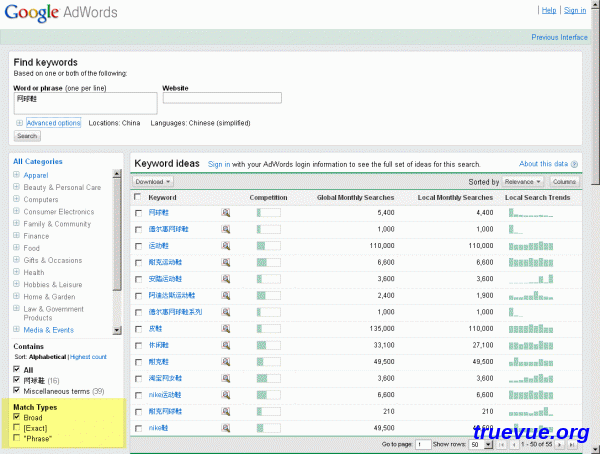Expand Advanced options plus icon
The image size is (600, 454).
tap(19, 123)
